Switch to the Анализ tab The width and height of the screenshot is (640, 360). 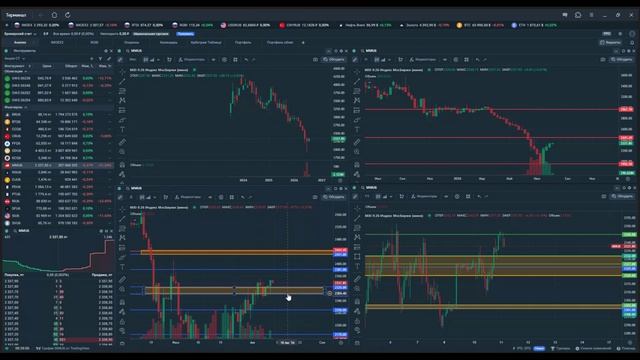point(20,42)
